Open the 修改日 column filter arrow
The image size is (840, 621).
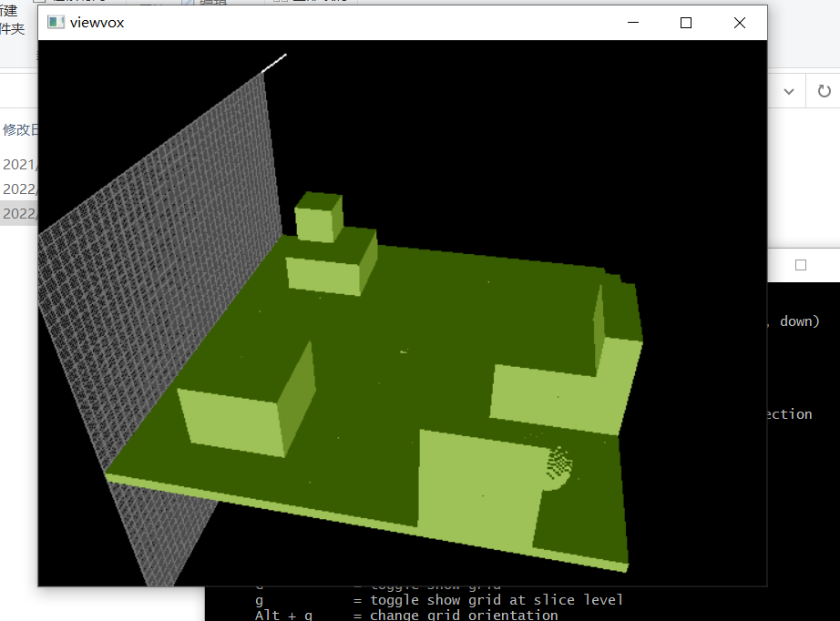coord(36,129)
